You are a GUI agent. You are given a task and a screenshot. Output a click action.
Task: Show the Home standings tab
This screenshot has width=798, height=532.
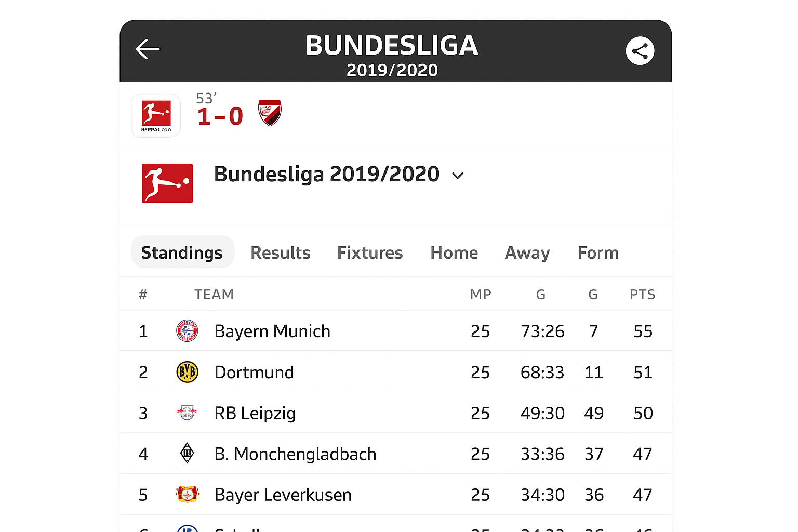(x=454, y=252)
